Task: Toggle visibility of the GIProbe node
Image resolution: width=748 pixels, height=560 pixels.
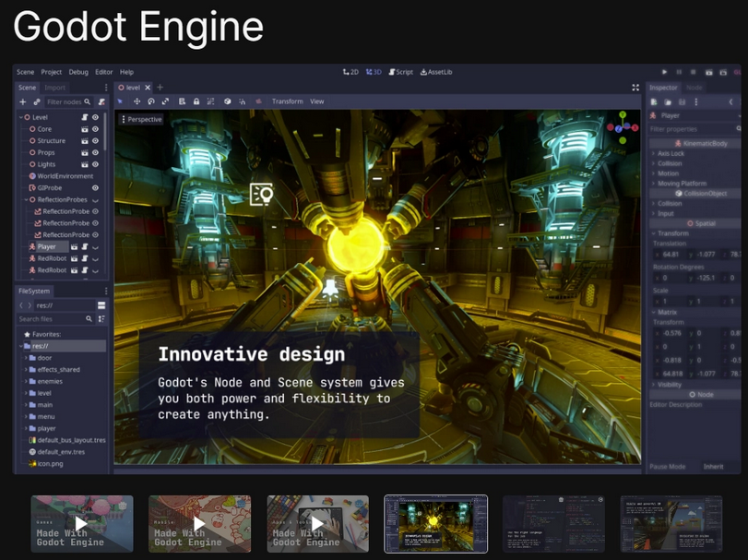Action: (95, 187)
